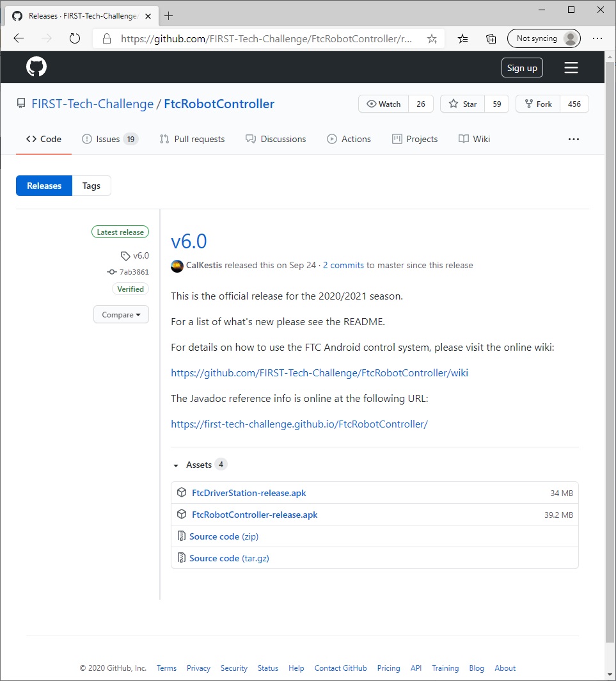Screen dimensions: 616x681
Task: Open the repository tabs overflow menu
Action: point(573,139)
